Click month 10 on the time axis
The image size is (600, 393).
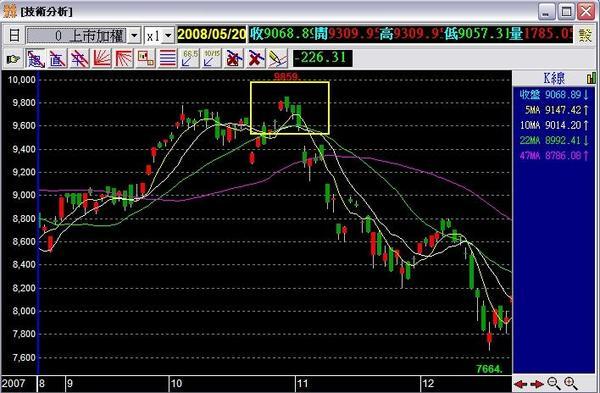[176, 383]
